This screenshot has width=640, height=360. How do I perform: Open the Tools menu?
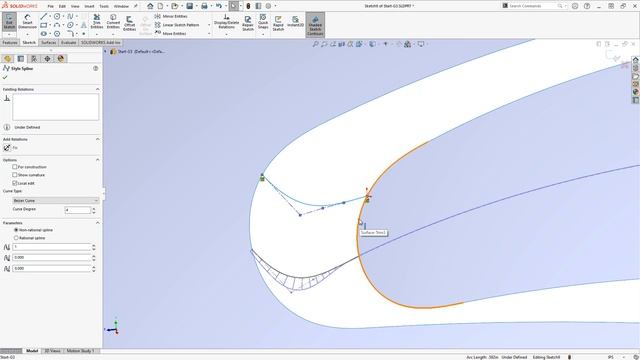pos(104,6)
